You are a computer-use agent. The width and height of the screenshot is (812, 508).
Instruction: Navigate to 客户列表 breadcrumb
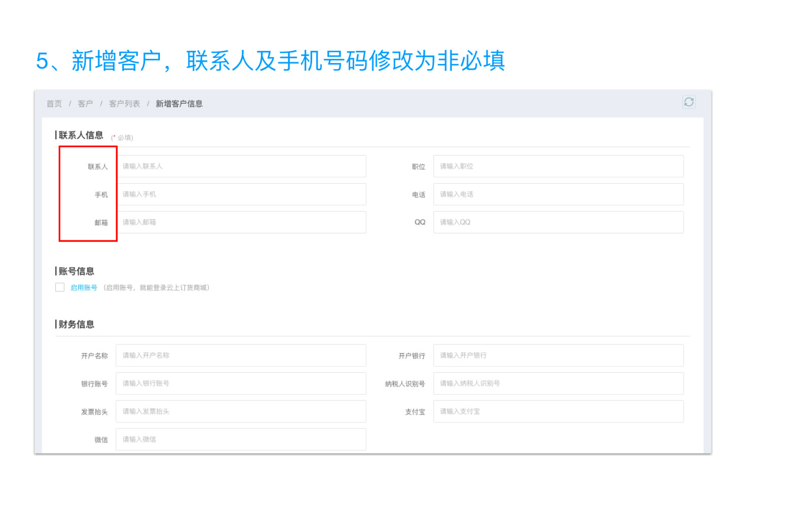[x=124, y=104]
